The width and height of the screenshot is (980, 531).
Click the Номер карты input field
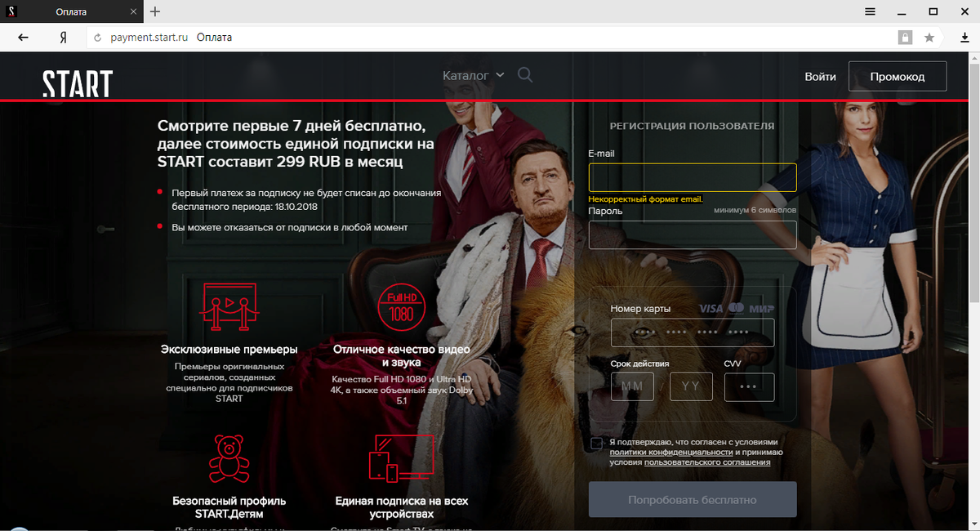click(692, 332)
